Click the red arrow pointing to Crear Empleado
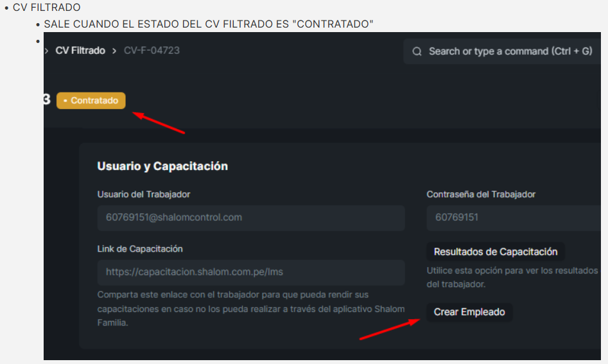This screenshot has height=364, width=608. 390,329
